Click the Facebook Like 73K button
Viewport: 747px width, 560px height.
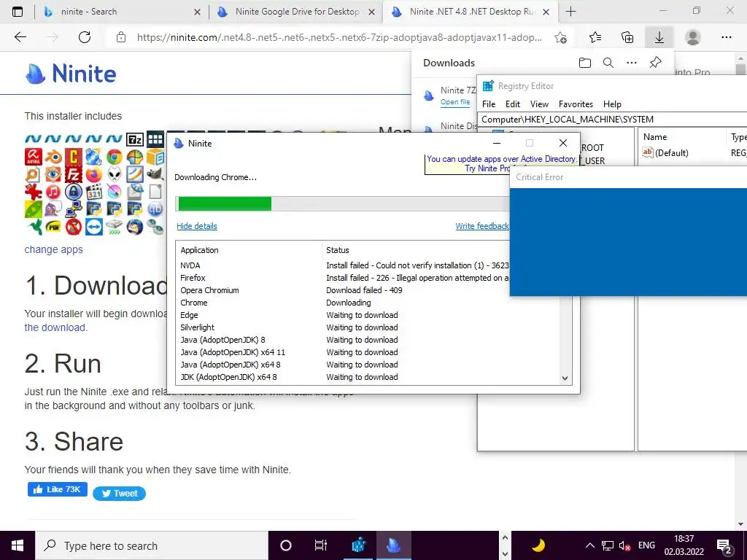click(x=57, y=489)
